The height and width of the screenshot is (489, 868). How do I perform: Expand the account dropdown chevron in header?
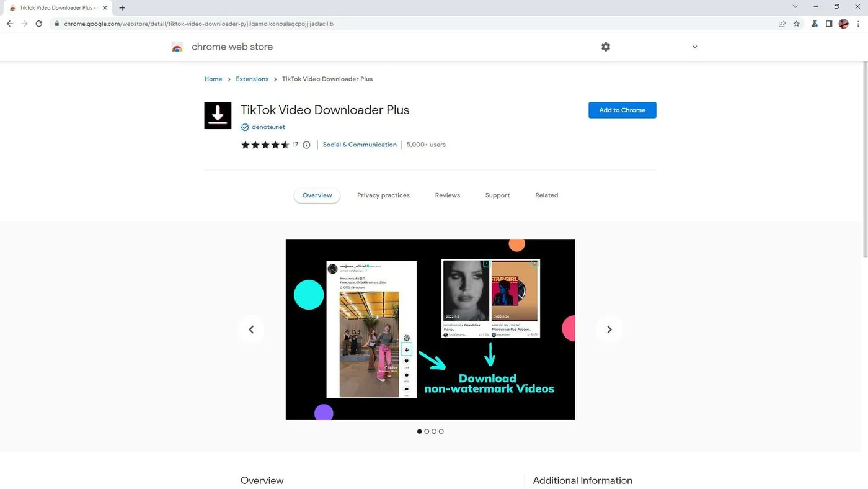[x=694, y=47]
